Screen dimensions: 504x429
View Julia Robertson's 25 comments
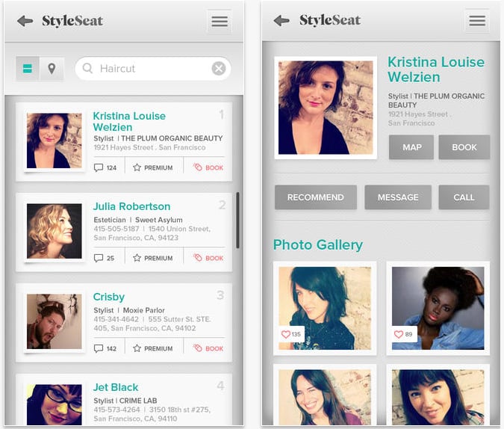click(104, 258)
